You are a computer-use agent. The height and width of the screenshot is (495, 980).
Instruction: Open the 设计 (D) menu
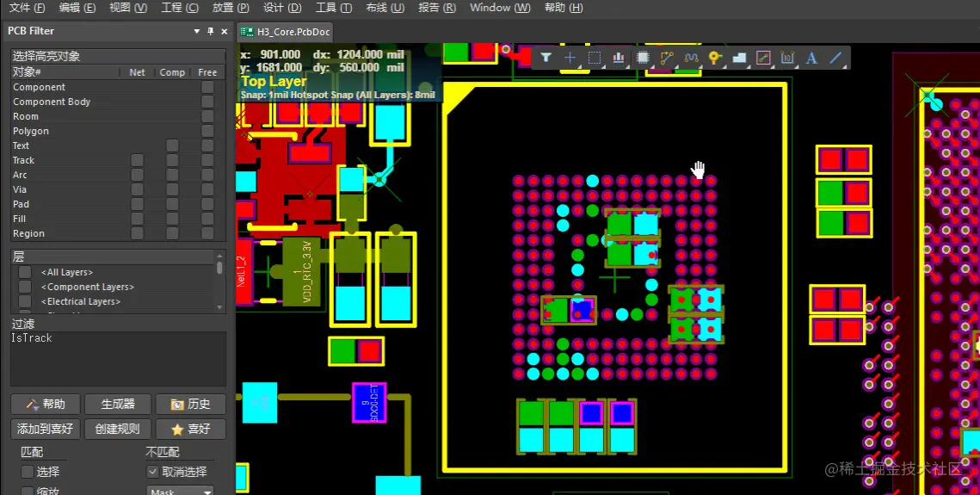[x=282, y=8]
